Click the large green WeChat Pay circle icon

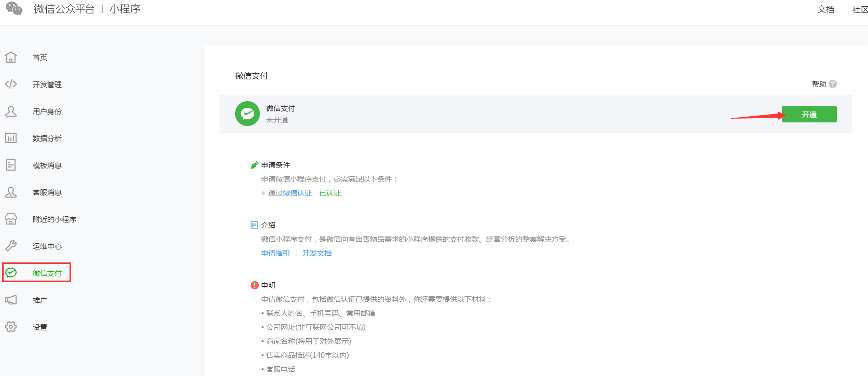tap(247, 114)
